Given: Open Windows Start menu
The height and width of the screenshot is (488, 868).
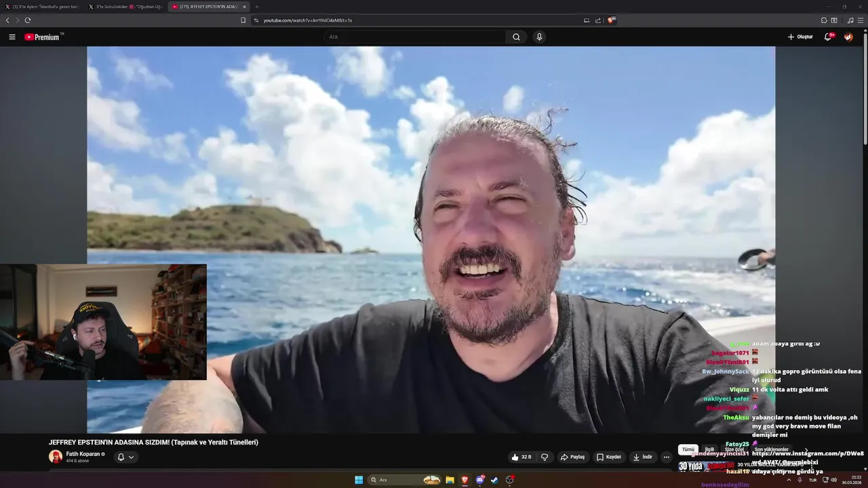Looking at the screenshot, I should pos(359,480).
